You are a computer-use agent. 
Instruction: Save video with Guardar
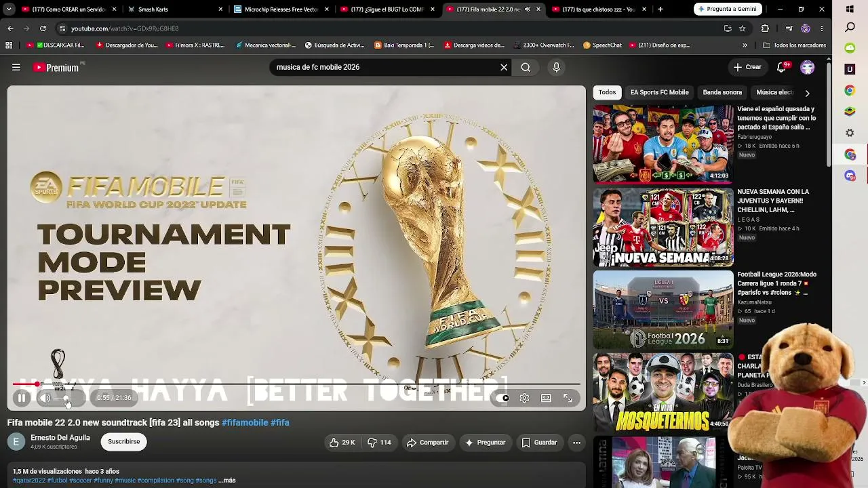click(539, 443)
